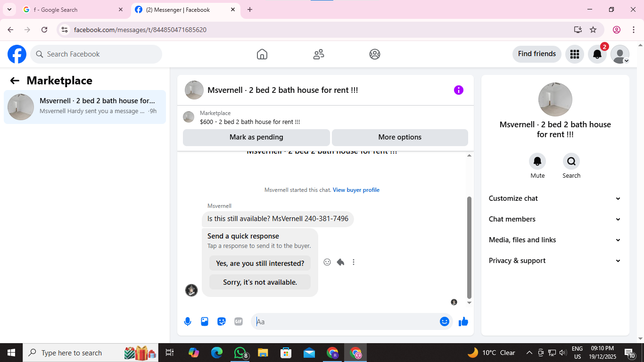
Task: Open a new browser tab
Action: click(250, 9)
